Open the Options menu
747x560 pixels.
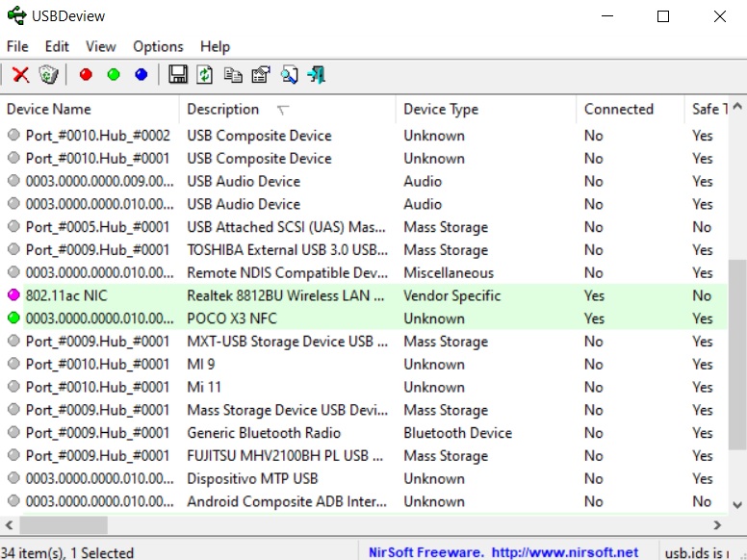coord(158,46)
